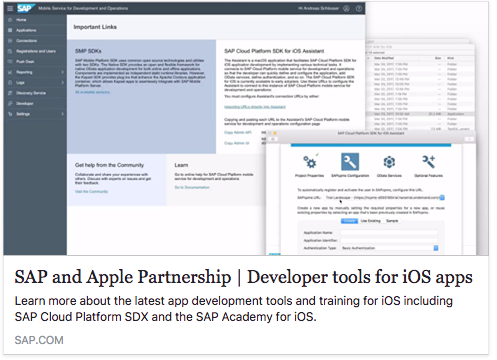
Task: Switch to the Use Existing tab
Action: coord(370,221)
